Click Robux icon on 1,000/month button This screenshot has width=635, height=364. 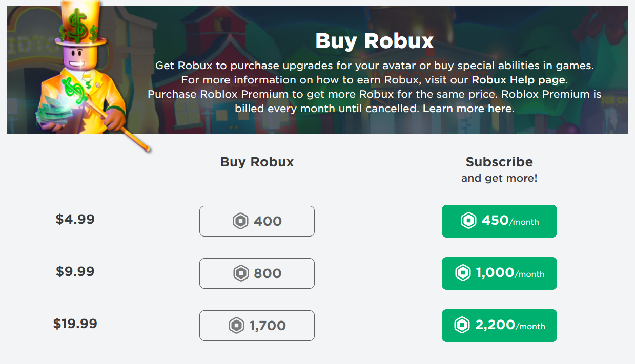pos(463,273)
